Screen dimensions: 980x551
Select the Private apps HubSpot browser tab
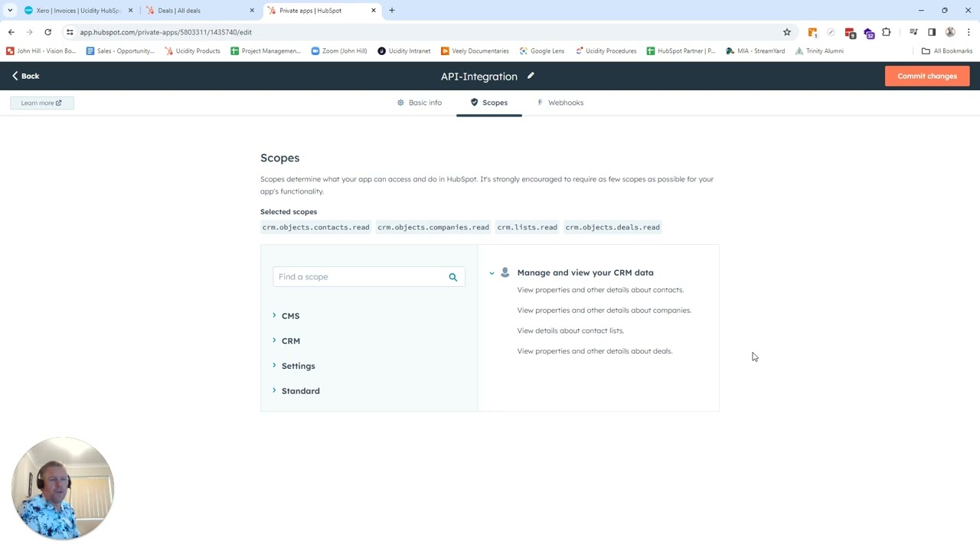pyautogui.click(x=322, y=11)
